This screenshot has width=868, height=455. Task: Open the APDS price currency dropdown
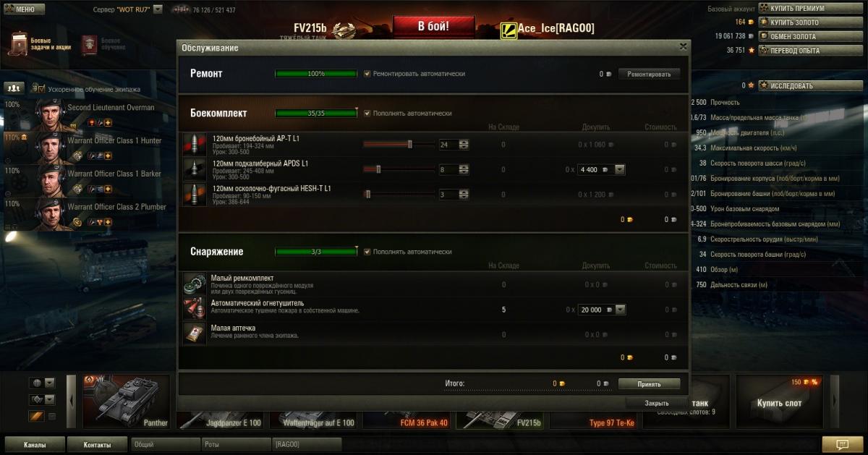tap(619, 170)
